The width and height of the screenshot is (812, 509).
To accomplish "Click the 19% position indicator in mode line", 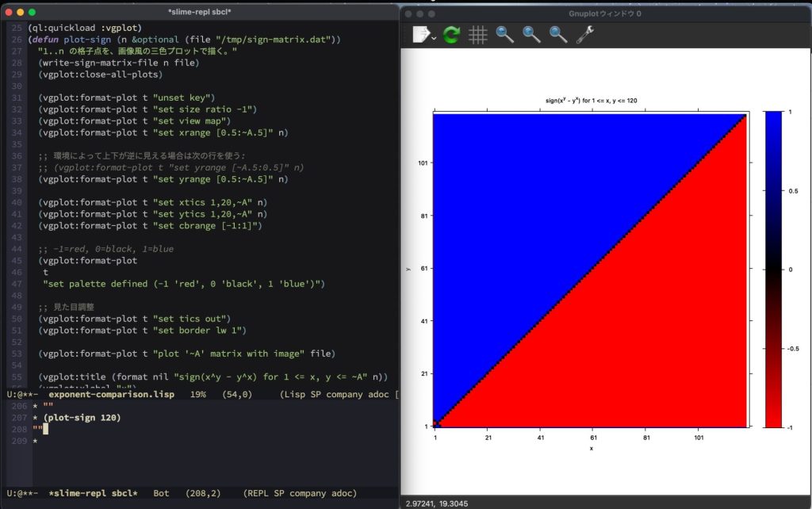I will pos(197,395).
